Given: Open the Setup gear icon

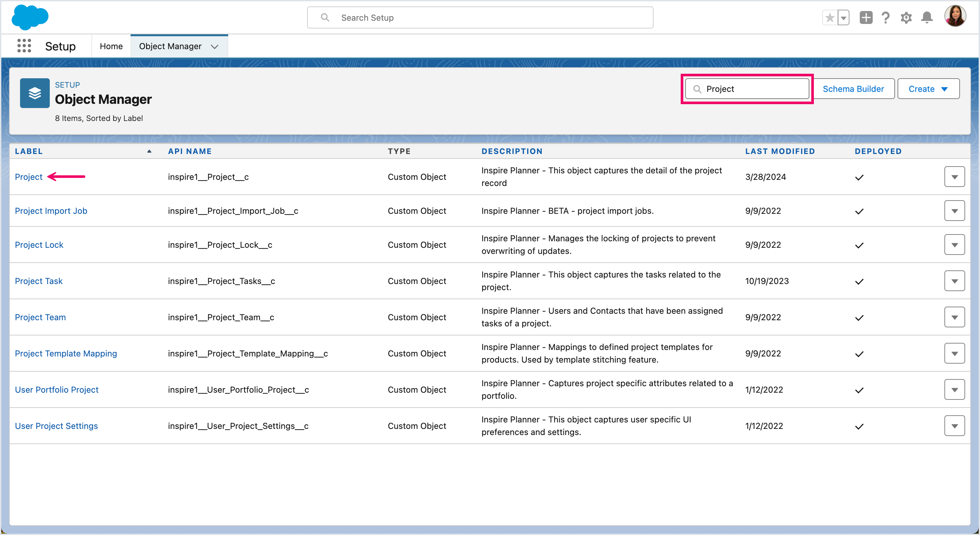Looking at the screenshot, I should point(906,17).
